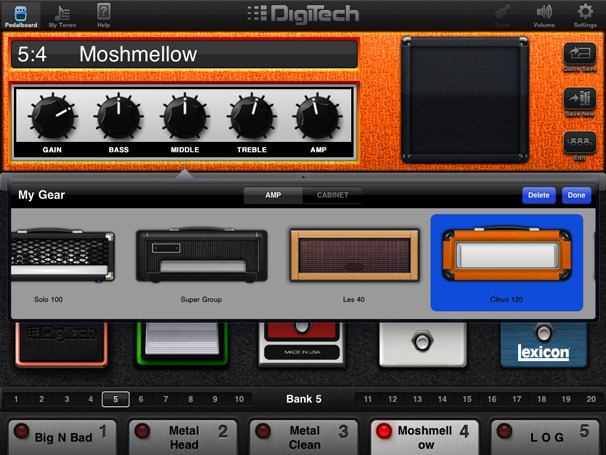Select preset 5 L O G
The width and height of the screenshot is (606, 455).
point(545,438)
